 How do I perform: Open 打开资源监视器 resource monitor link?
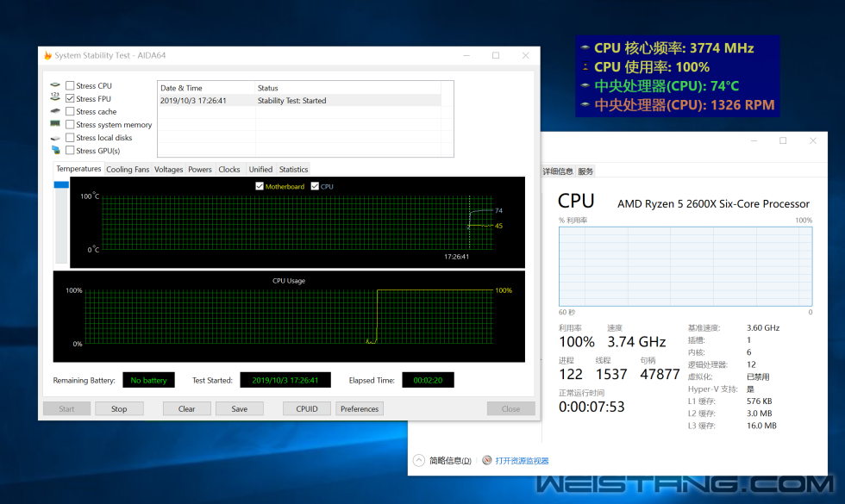tap(522, 461)
